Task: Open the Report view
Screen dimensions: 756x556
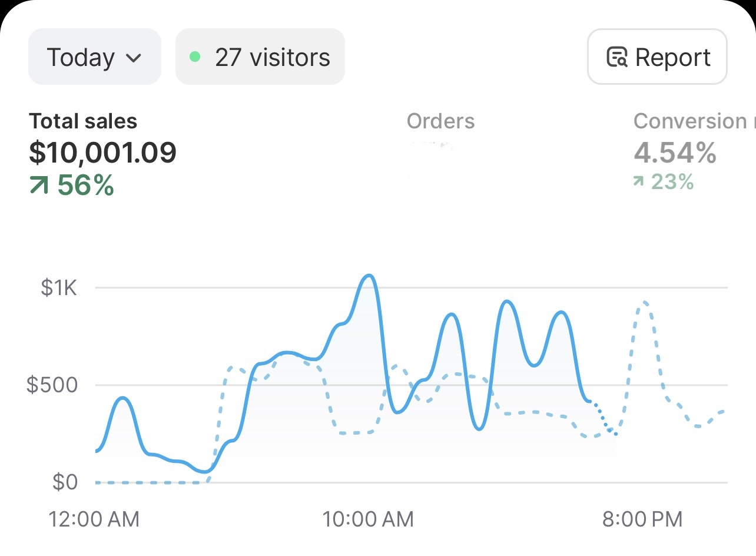Action: [x=656, y=57]
